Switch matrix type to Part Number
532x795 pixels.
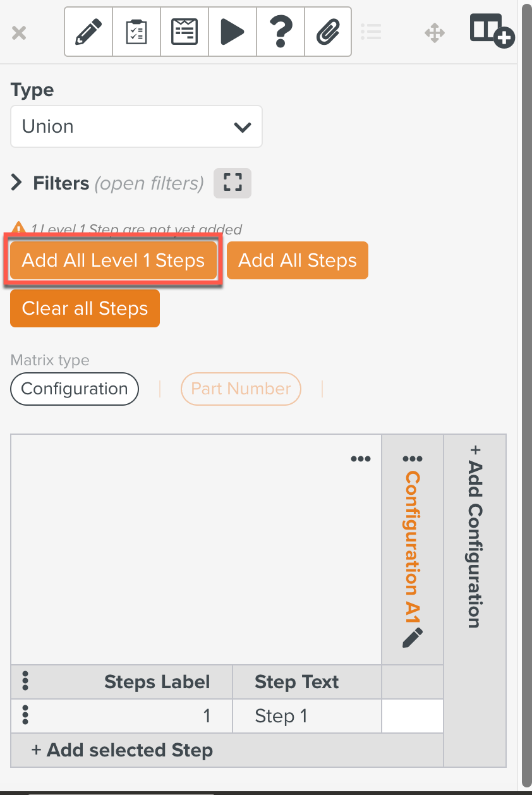241,389
